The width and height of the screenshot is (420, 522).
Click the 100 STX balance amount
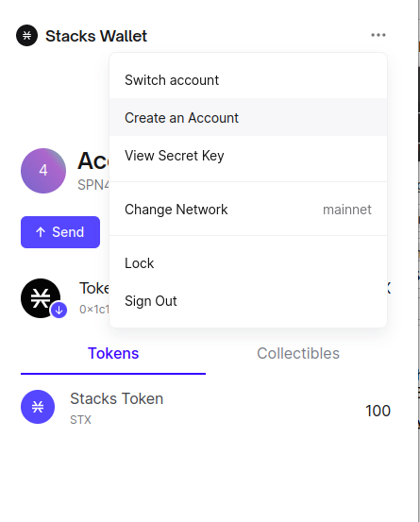378,411
